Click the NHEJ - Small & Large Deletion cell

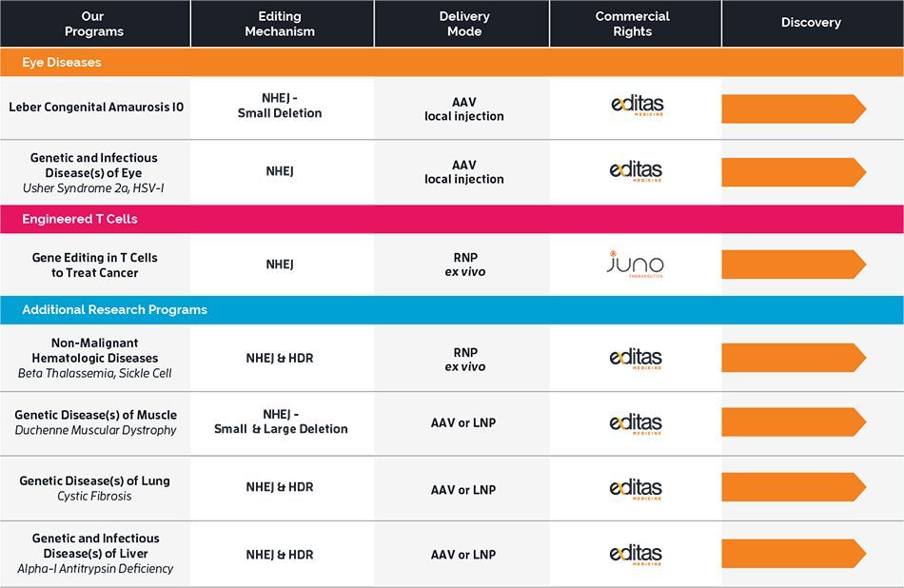281,421
